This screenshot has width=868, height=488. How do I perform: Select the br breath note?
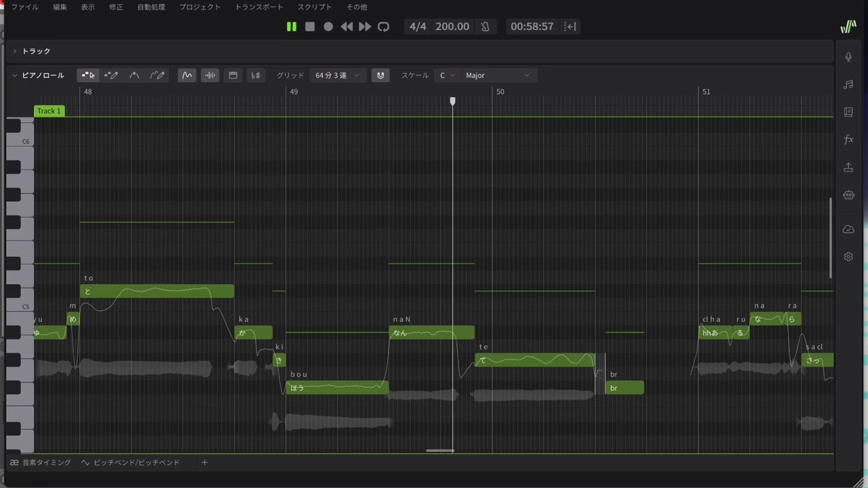click(625, 388)
